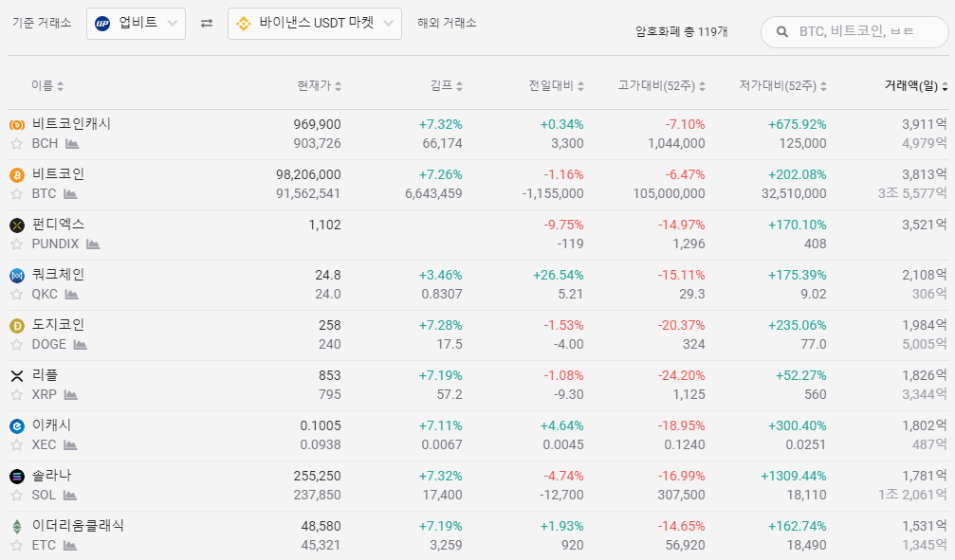Open the 업비트 base exchange dropdown
The height and width of the screenshot is (560, 955).
(x=136, y=24)
